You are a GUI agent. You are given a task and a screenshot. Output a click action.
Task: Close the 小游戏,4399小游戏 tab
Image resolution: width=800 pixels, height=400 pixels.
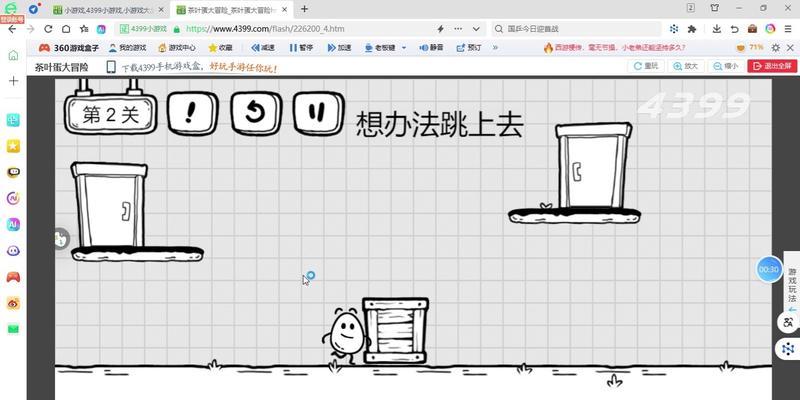pyautogui.click(x=161, y=10)
